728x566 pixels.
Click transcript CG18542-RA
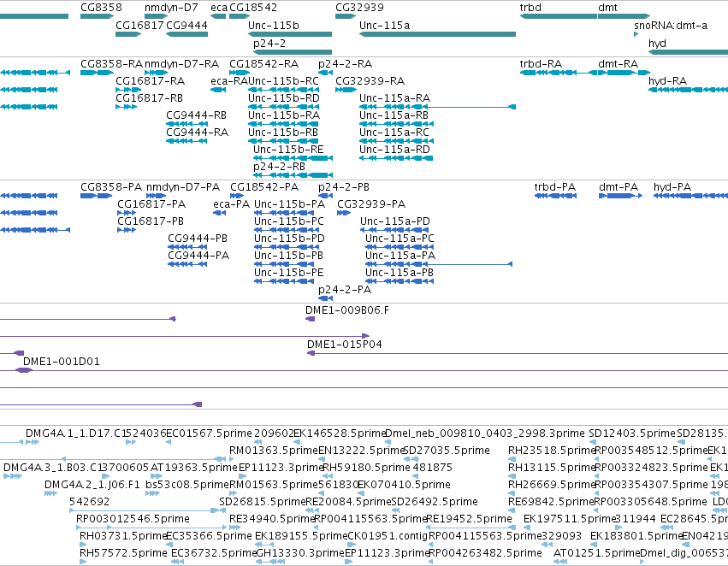(263, 63)
